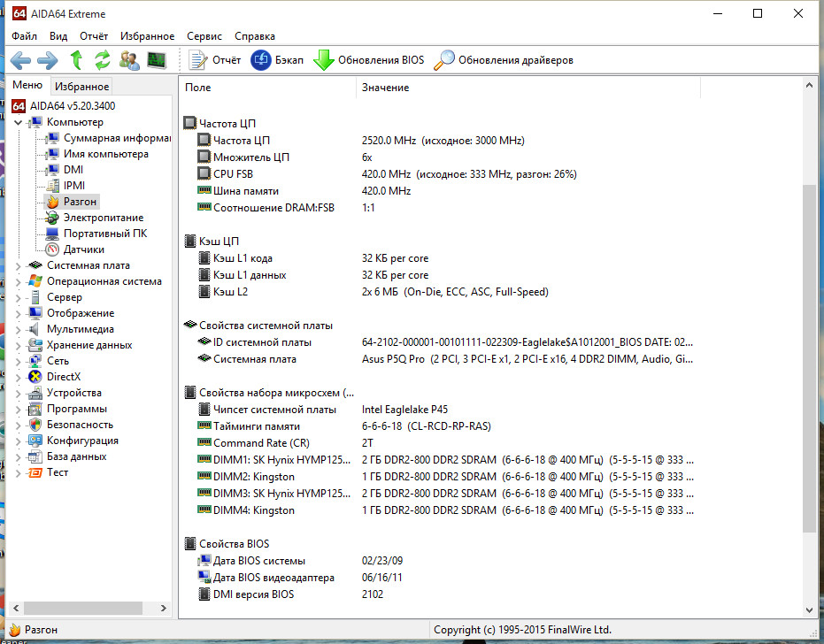Expand the Системная плата node
This screenshot has height=644, width=824.
coord(19,265)
